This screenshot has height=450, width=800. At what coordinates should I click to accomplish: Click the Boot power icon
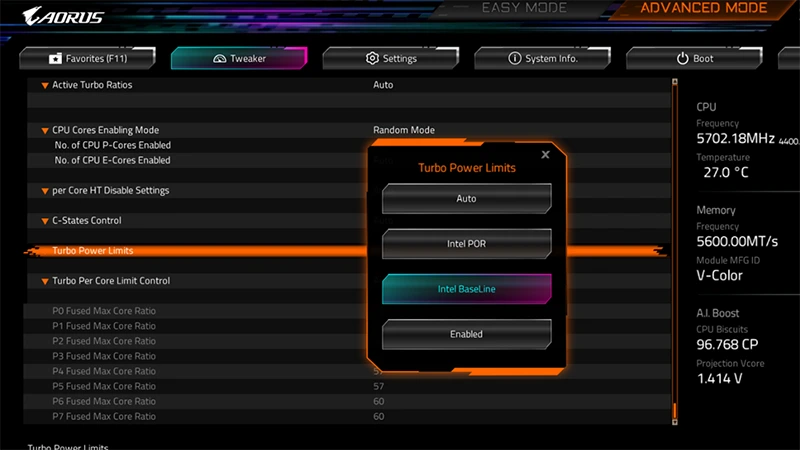683,59
